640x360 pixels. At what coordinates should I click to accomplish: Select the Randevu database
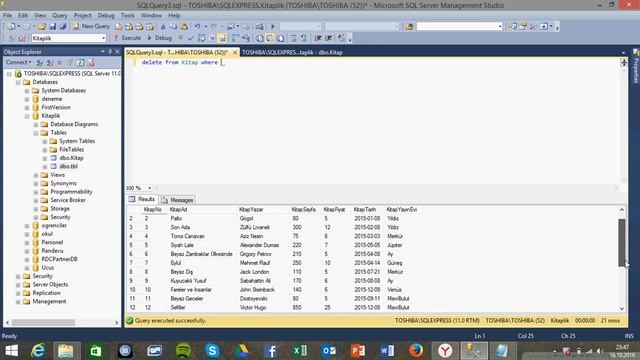point(52,251)
